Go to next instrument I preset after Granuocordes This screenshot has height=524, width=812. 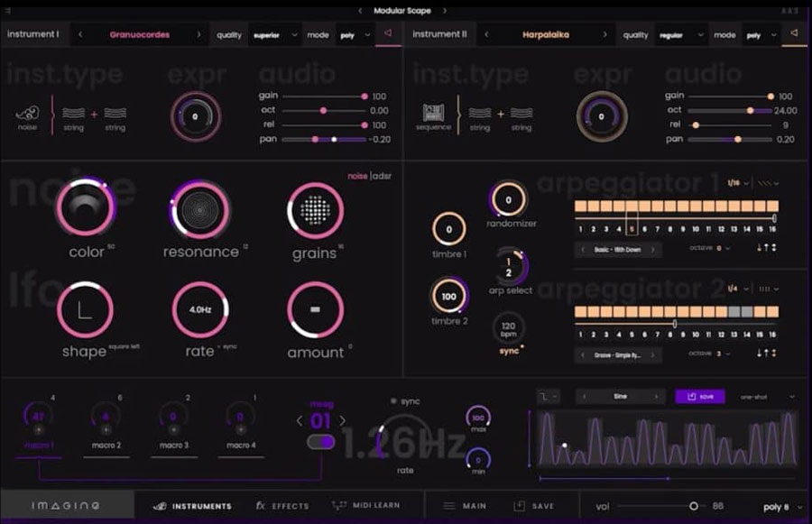click(198, 34)
